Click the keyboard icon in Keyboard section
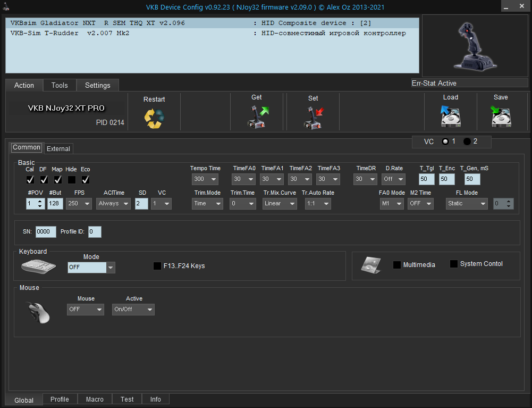This screenshot has height=408, width=532. coord(38,267)
